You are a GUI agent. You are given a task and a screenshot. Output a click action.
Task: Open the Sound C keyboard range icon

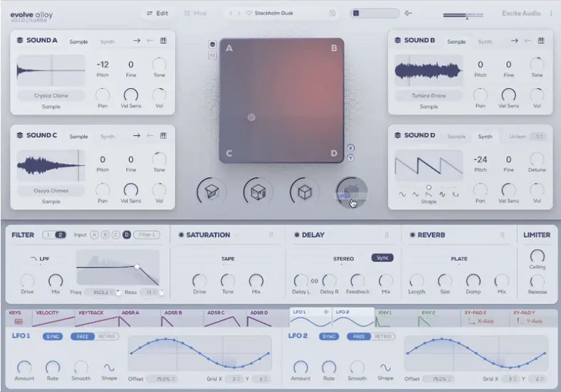click(x=163, y=136)
